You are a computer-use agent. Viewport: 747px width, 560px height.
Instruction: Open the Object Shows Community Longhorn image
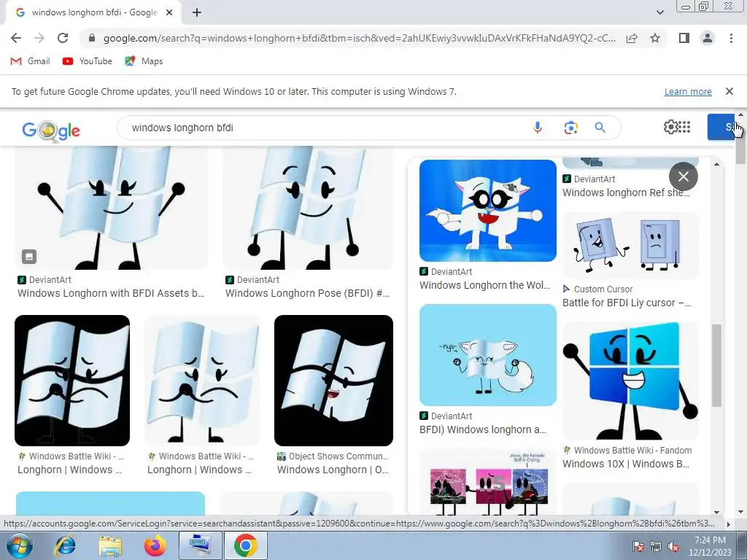point(333,381)
